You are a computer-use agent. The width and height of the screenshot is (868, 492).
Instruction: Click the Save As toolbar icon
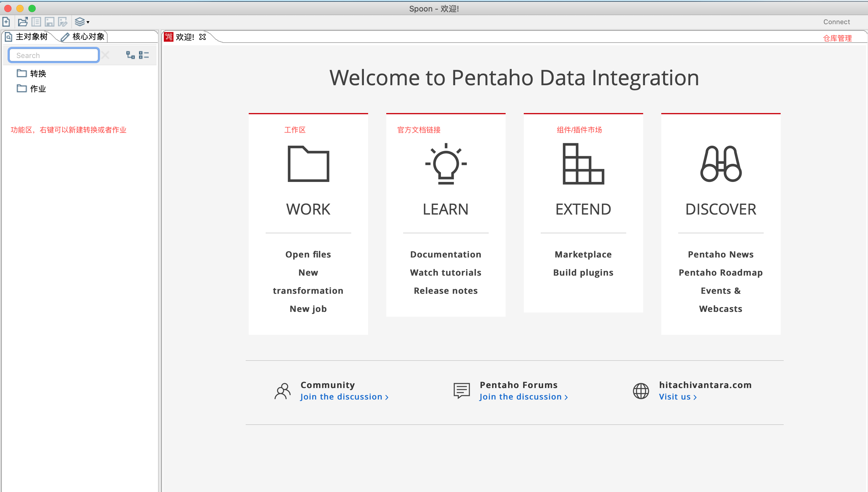point(63,22)
